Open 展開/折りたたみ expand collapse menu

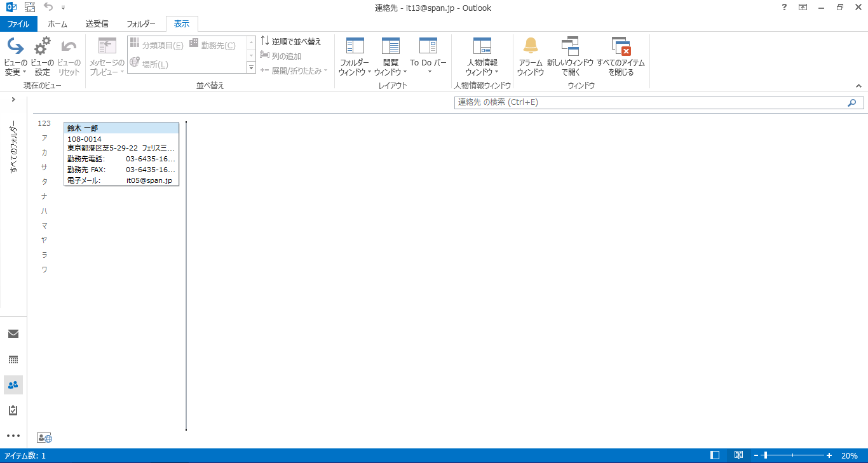(x=294, y=70)
